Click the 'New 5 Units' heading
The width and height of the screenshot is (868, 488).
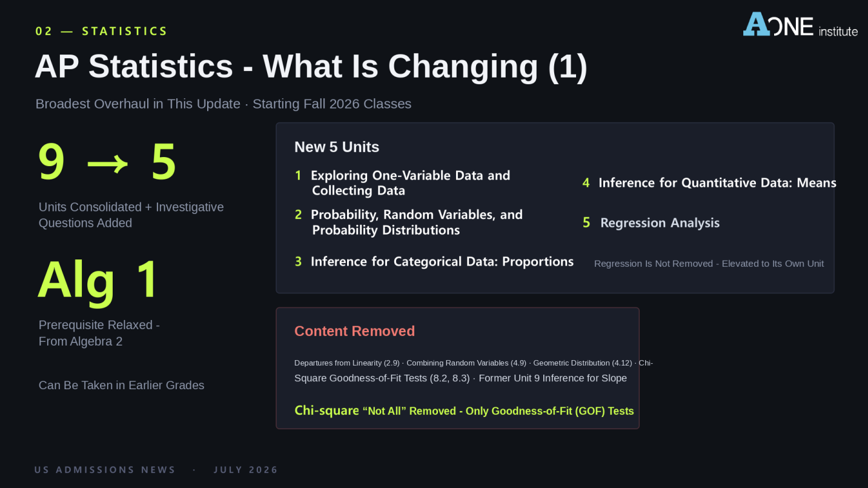pyautogui.click(x=337, y=147)
